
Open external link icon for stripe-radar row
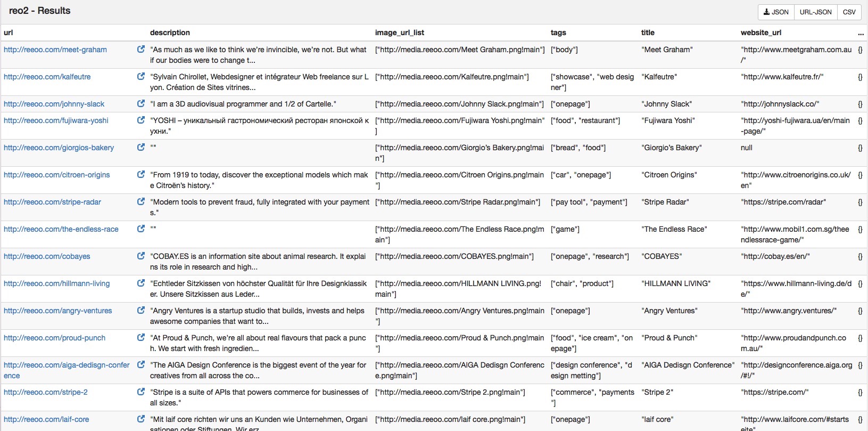(x=141, y=201)
